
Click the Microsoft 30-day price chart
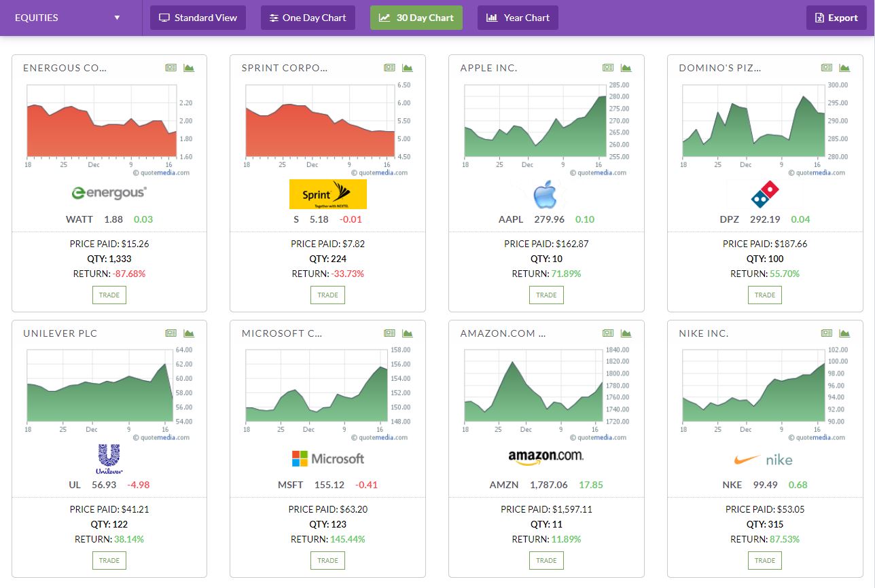(328, 393)
